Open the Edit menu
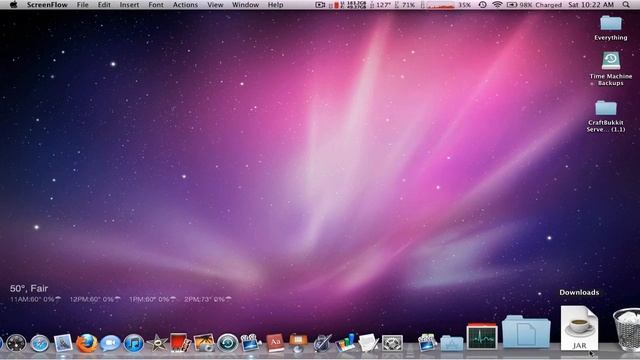Viewport: 640px width, 360px height. point(104,5)
